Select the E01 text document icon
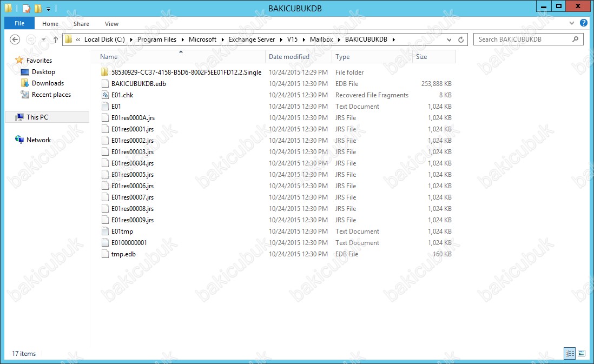 click(x=105, y=106)
